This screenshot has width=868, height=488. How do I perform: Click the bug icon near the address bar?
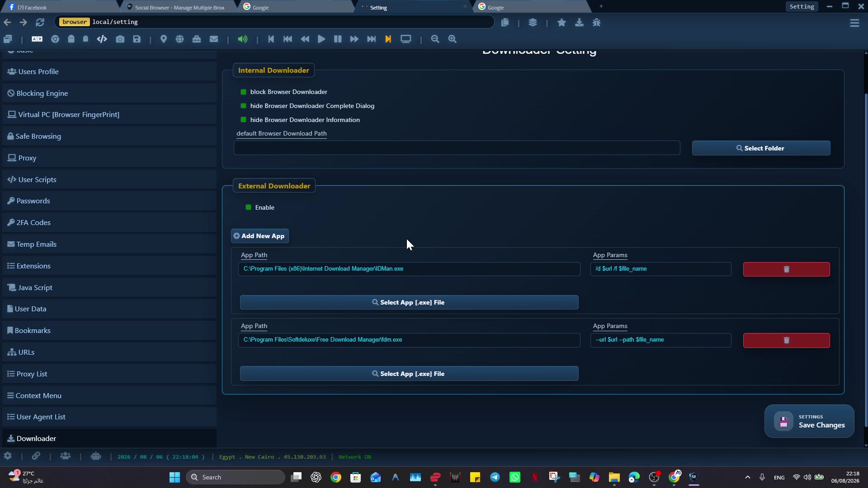(597, 23)
